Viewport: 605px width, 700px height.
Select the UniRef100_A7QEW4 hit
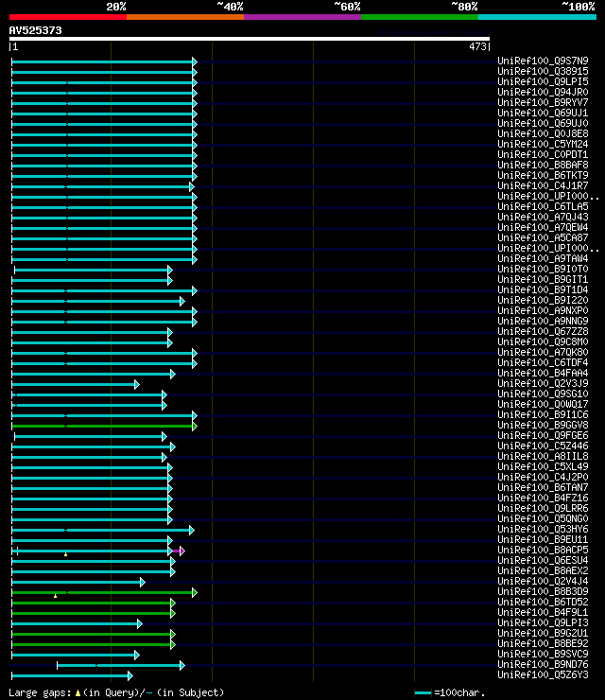543,227
